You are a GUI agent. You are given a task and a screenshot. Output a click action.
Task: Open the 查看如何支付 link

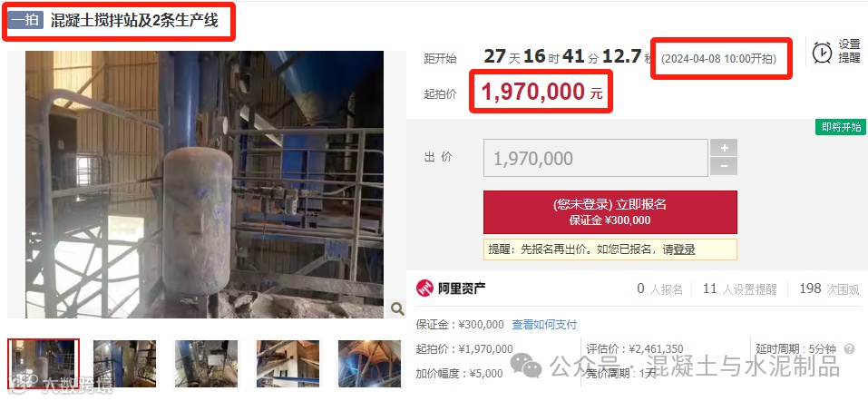point(544,325)
